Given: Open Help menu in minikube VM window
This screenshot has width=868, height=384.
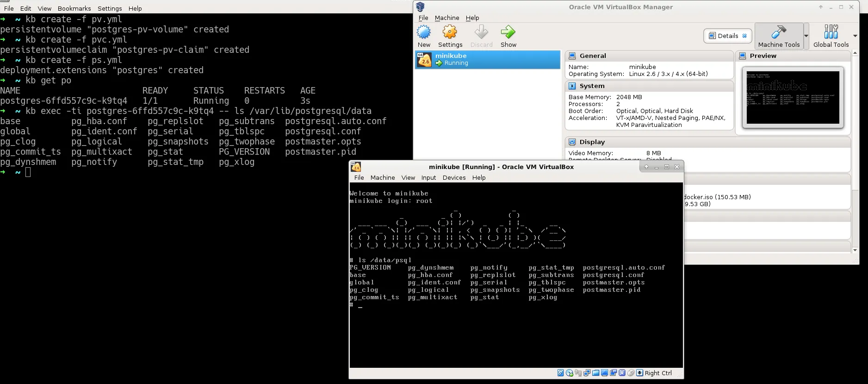Looking at the screenshot, I should [x=479, y=177].
